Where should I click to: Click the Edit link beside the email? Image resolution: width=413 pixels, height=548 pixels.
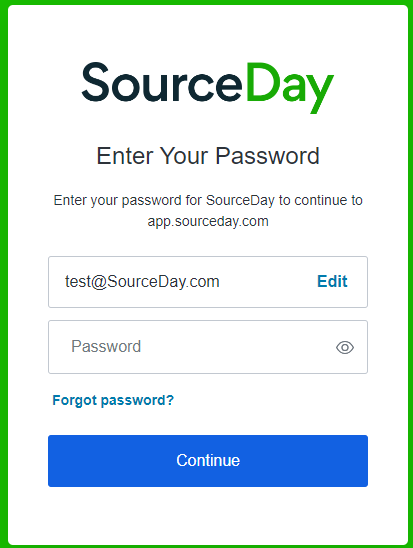tap(332, 281)
